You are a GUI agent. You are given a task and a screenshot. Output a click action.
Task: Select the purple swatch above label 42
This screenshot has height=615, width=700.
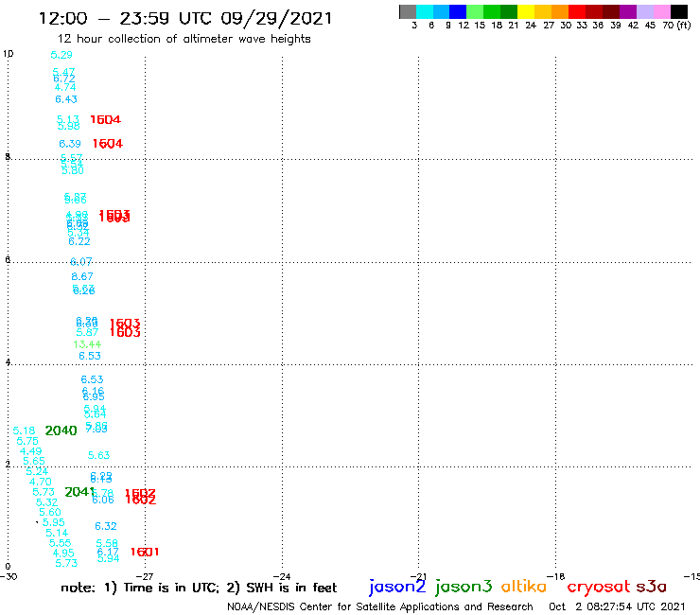pyautogui.click(x=628, y=11)
